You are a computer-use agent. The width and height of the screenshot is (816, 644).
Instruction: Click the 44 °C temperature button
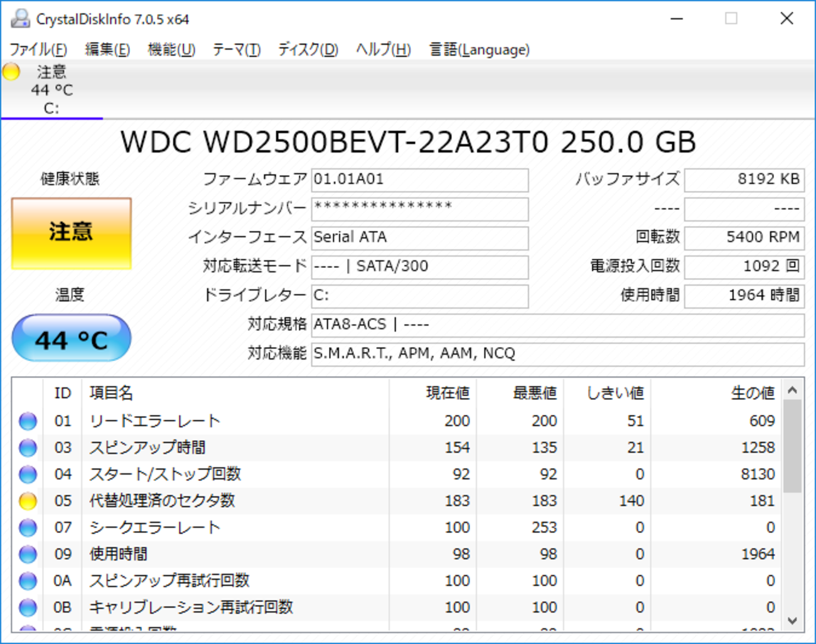[72, 339]
